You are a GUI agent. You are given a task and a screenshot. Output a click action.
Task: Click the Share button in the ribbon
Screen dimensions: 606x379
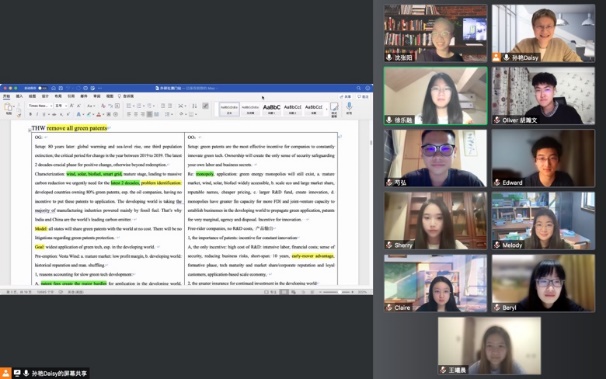346,97
